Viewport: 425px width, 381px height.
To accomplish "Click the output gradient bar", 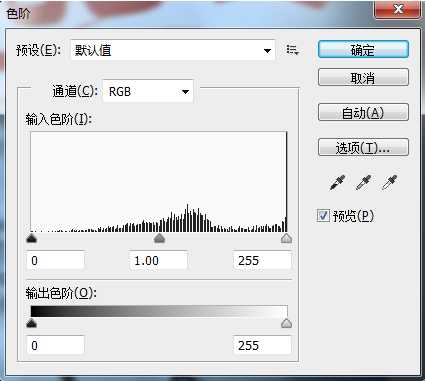I will (159, 311).
